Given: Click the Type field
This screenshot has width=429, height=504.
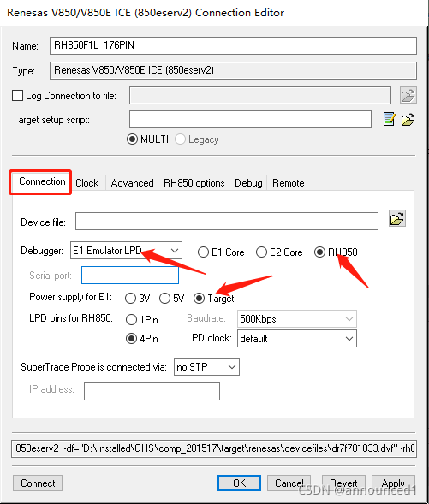Looking at the screenshot, I should coord(233,70).
